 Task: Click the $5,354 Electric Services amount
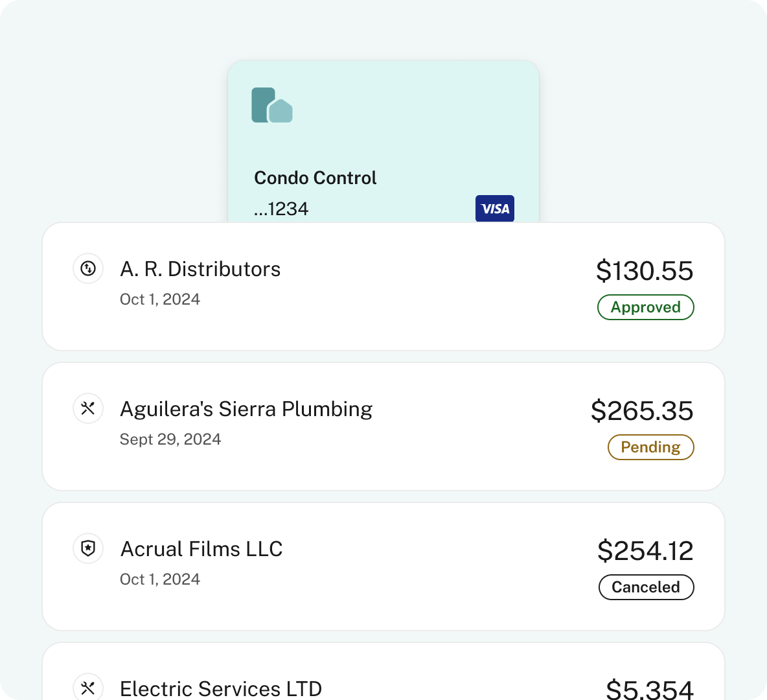649,690
